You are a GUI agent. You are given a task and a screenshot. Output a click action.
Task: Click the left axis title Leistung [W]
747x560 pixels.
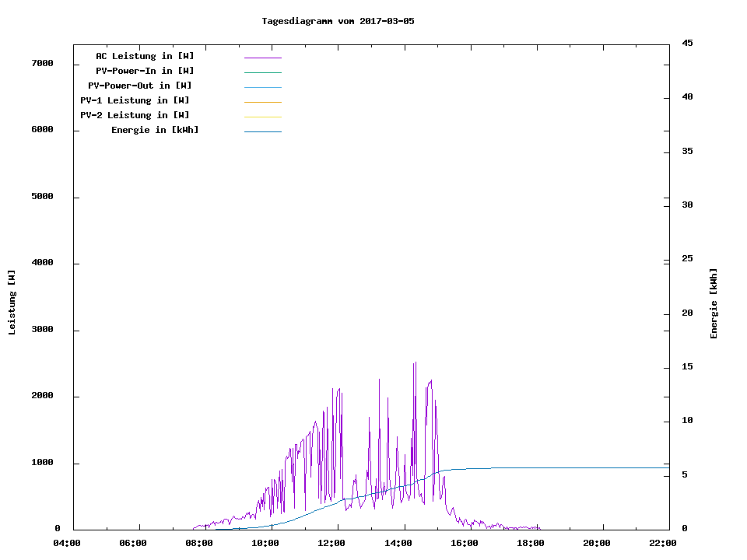pyautogui.click(x=12, y=303)
